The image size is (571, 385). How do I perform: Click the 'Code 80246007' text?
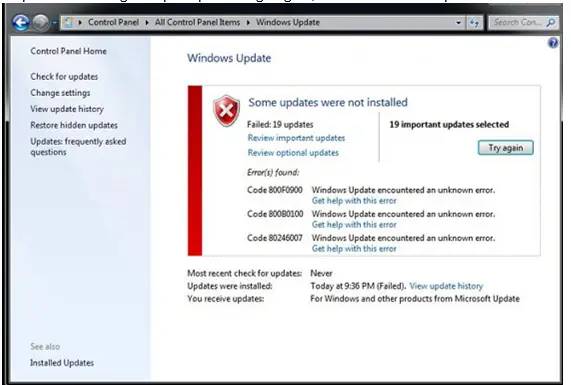pos(275,238)
